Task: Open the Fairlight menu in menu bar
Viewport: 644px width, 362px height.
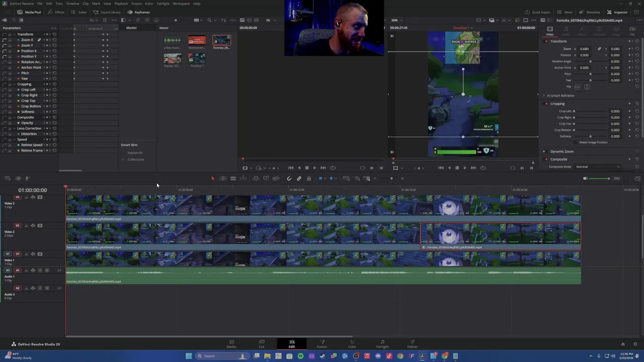Action: click(x=163, y=4)
